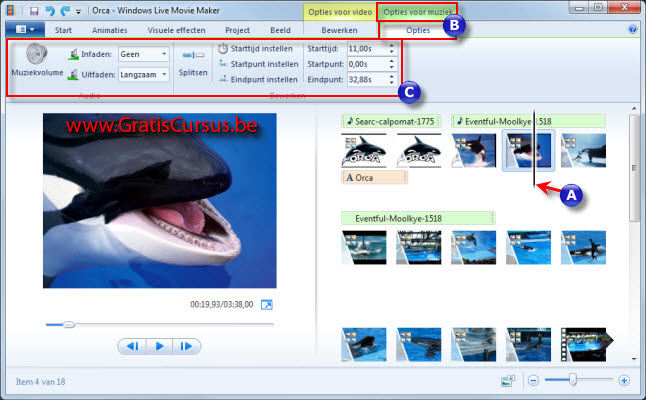Select the fourth clip in the second storyboard row
This screenshot has height=400, width=646.
point(528,247)
